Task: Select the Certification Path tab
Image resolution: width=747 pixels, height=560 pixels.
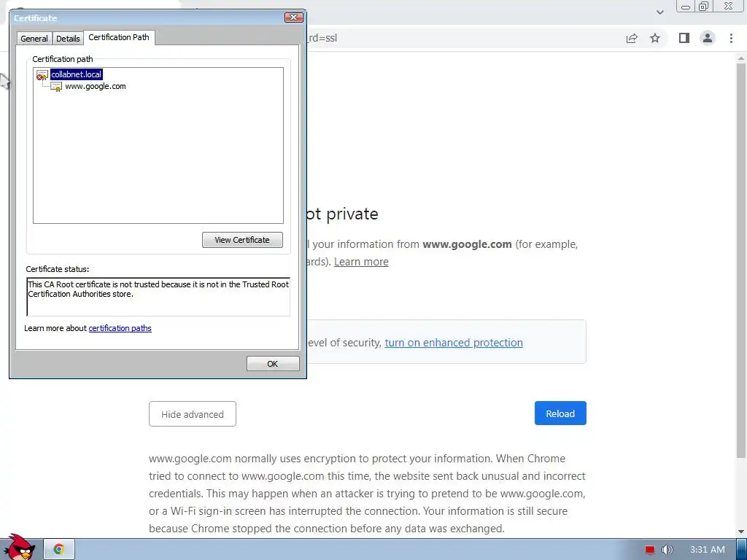Action: (x=119, y=37)
